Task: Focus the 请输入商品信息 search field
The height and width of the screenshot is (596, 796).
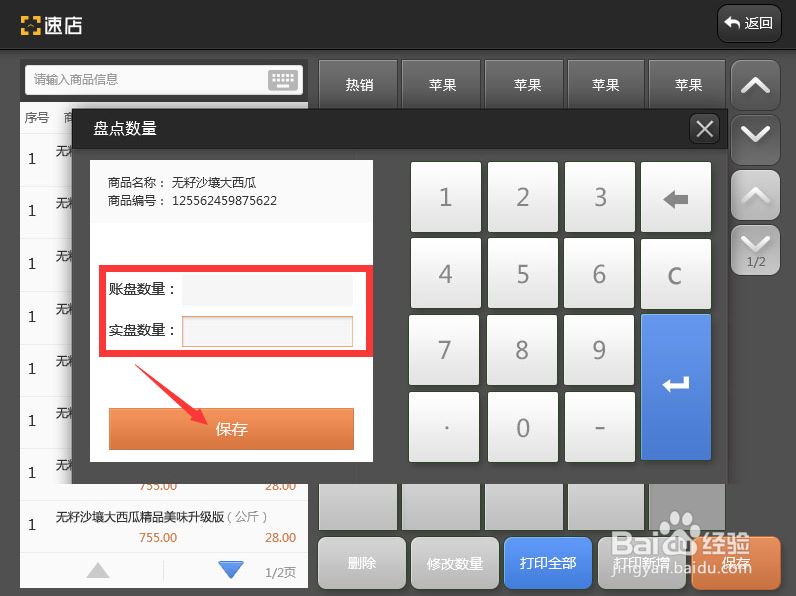Action: click(163, 80)
